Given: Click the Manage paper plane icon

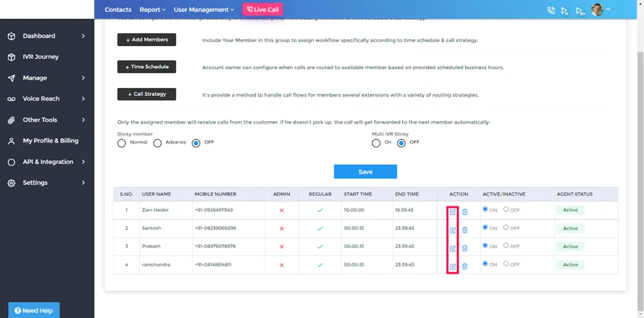Looking at the screenshot, I should [x=11, y=78].
